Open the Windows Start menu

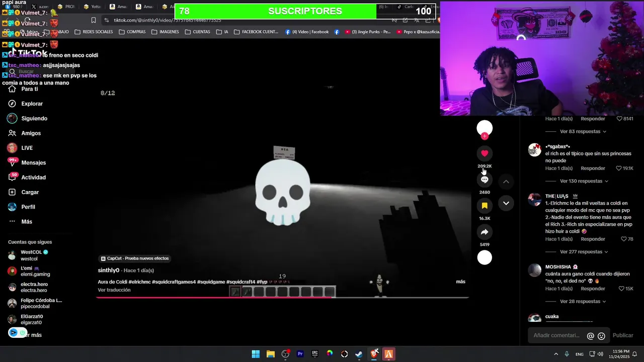256,354
